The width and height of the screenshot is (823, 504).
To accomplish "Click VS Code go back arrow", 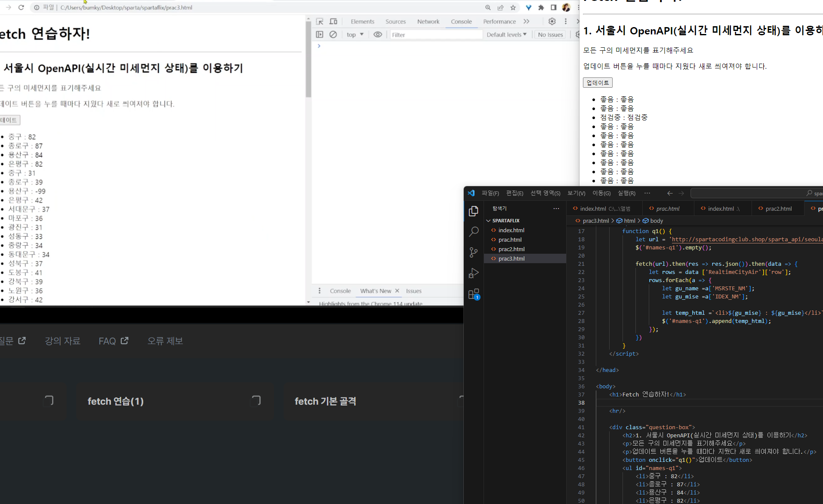I will (x=670, y=193).
